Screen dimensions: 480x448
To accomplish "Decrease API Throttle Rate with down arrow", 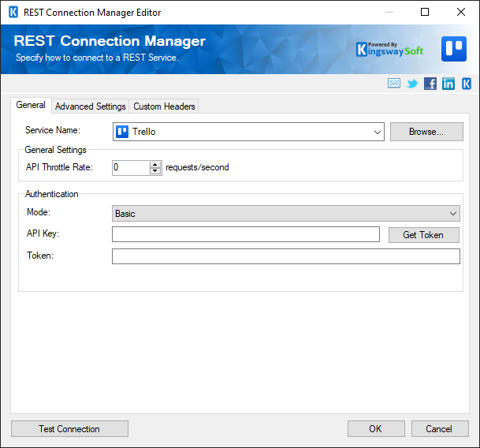I will coord(155,171).
